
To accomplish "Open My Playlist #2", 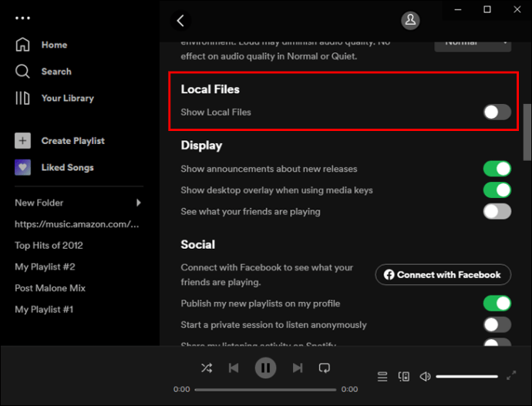I will pos(45,267).
